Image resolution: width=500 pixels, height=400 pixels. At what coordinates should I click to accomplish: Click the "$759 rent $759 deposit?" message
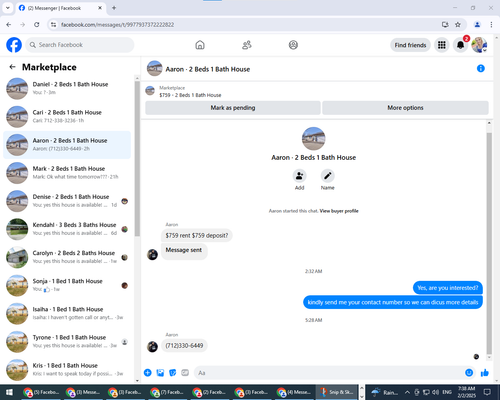coord(197,235)
